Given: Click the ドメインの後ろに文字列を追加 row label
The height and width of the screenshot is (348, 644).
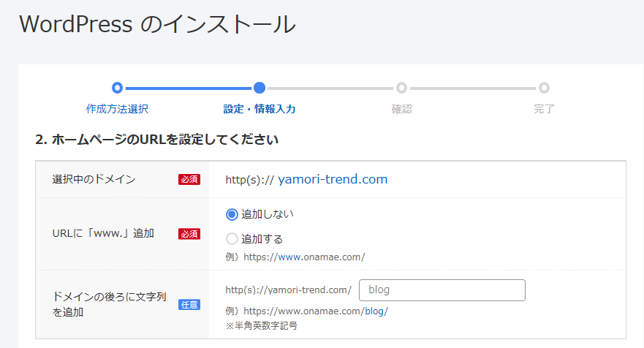Looking at the screenshot, I should [109, 304].
